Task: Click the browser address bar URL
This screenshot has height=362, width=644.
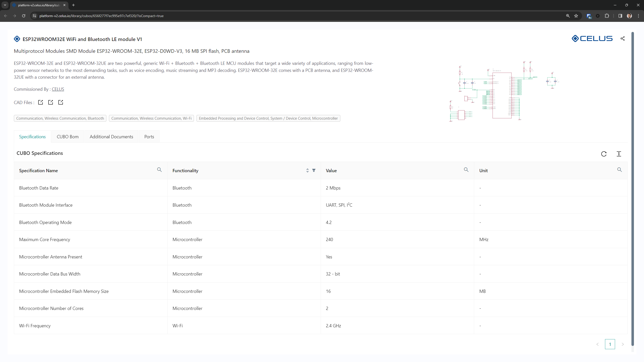Action: click(x=101, y=16)
